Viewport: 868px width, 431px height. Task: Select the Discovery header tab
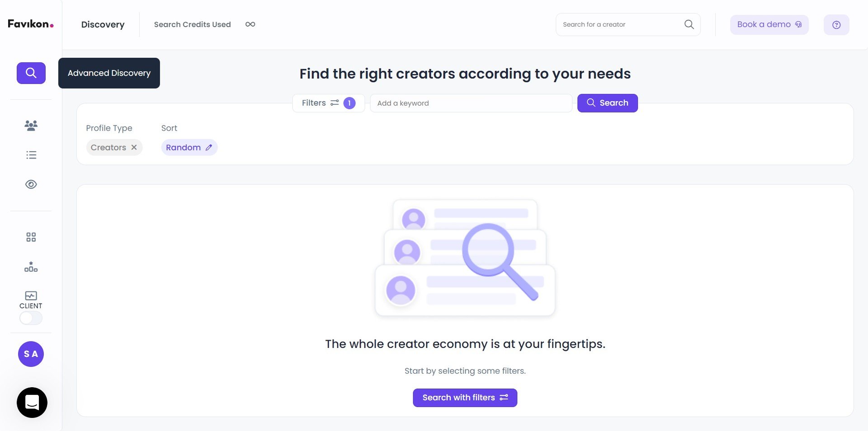point(103,24)
